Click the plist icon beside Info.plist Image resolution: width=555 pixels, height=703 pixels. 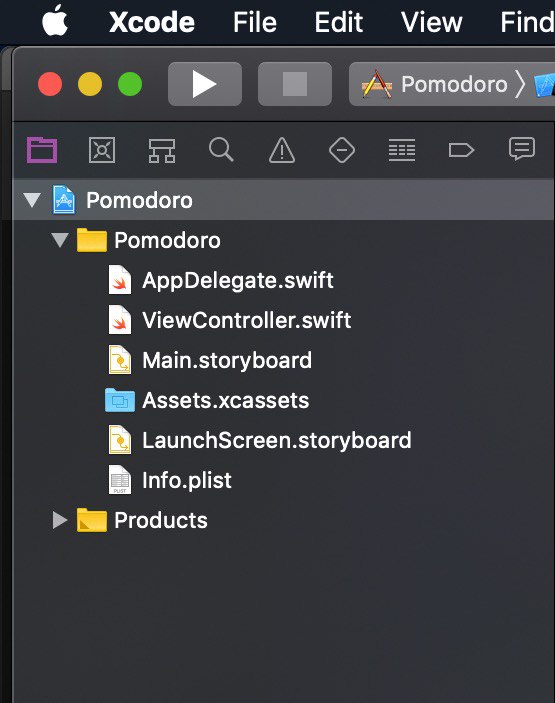point(120,480)
